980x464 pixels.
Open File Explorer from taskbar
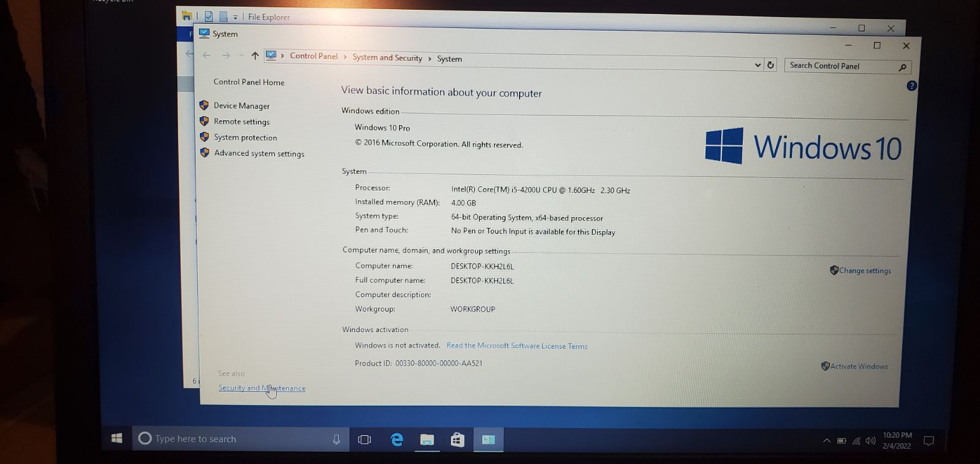pyautogui.click(x=427, y=439)
